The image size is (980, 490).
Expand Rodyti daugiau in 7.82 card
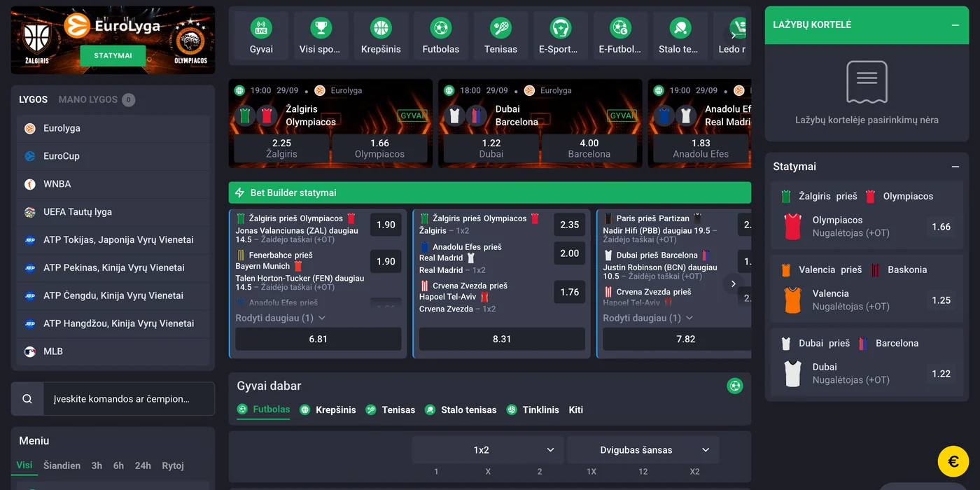pyautogui.click(x=648, y=318)
